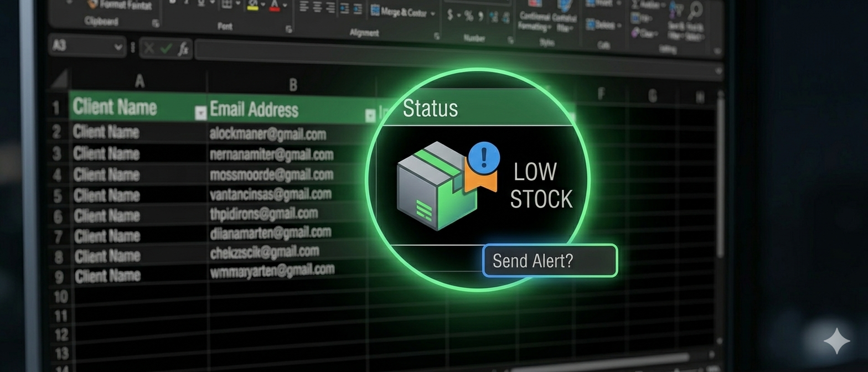Apply the accounting dollar format
The width and height of the screenshot is (868, 372).
(450, 15)
